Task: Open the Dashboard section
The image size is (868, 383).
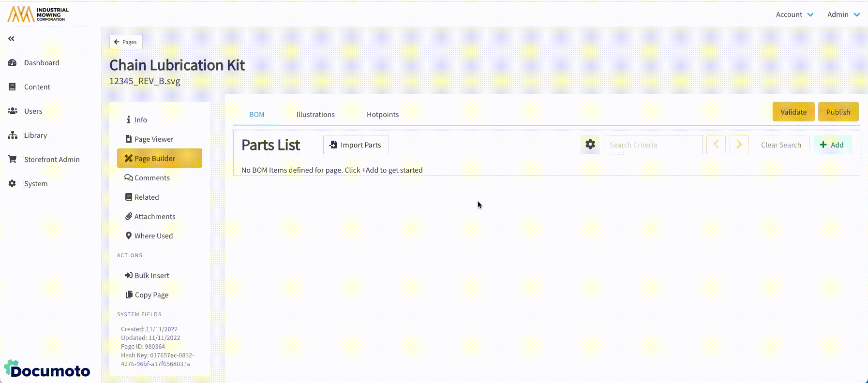Action: (x=42, y=63)
